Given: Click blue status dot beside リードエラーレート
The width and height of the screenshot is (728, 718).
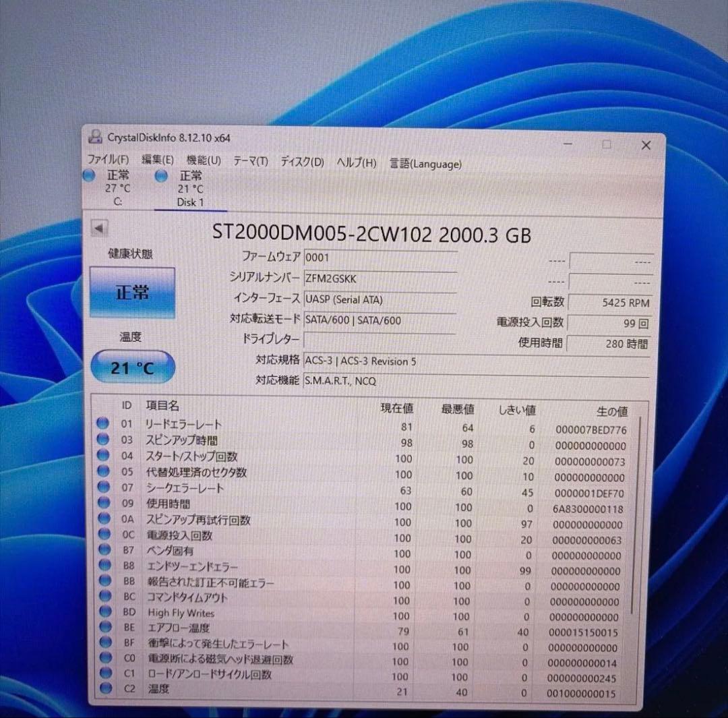Looking at the screenshot, I should click(102, 423).
